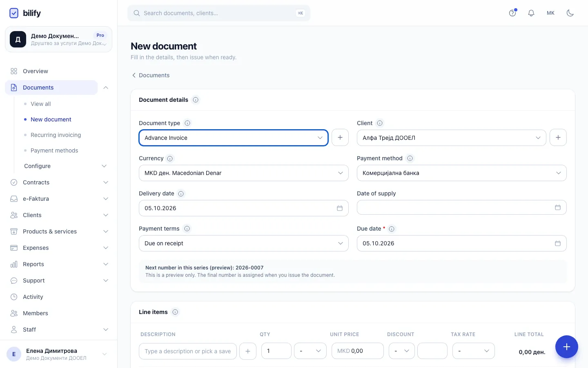
Task: Open Client dropdown Алфа Трејд ДООЕЛ
Action: (452, 138)
